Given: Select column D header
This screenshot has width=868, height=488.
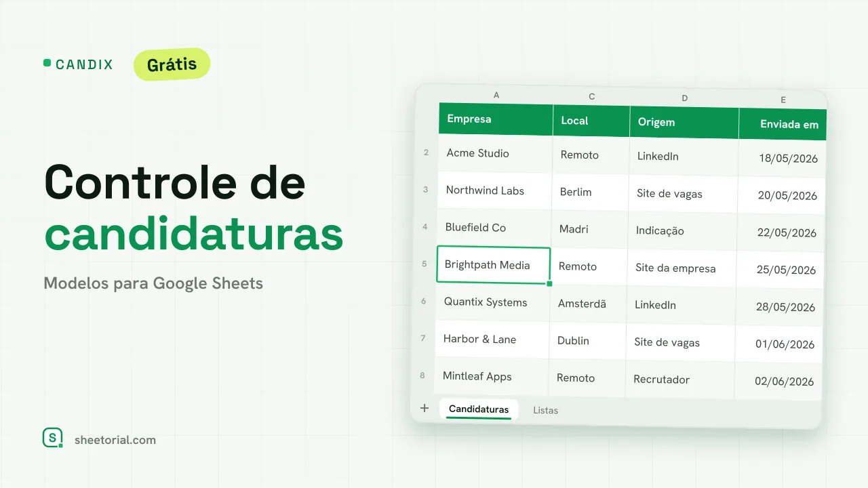Looking at the screenshot, I should (684, 98).
